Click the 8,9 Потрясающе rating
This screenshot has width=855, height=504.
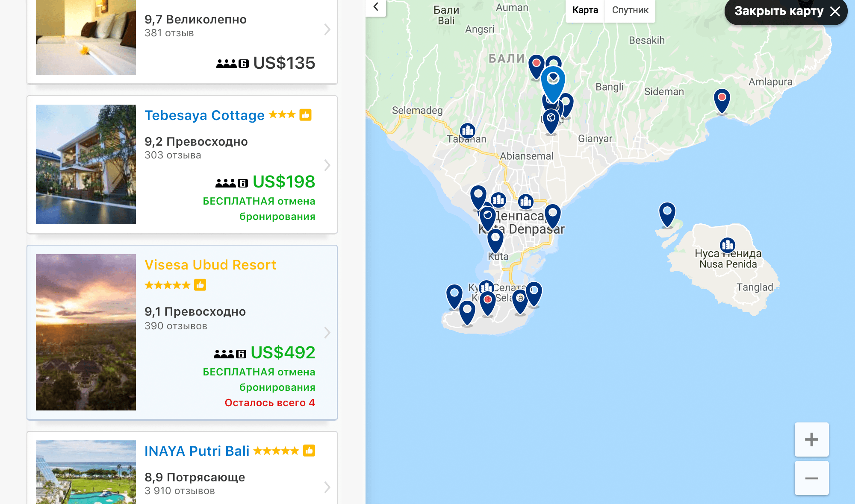pyautogui.click(x=195, y=477)
